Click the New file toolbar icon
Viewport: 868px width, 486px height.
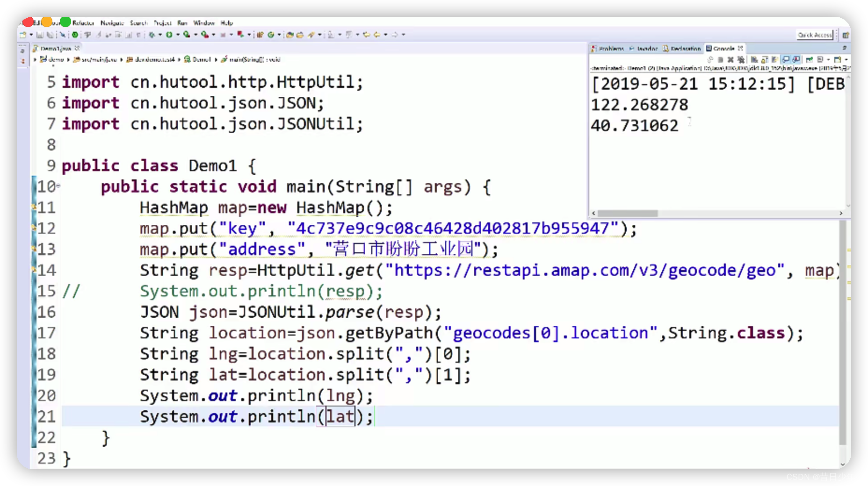pyautogui.click(x=22, y=35)
